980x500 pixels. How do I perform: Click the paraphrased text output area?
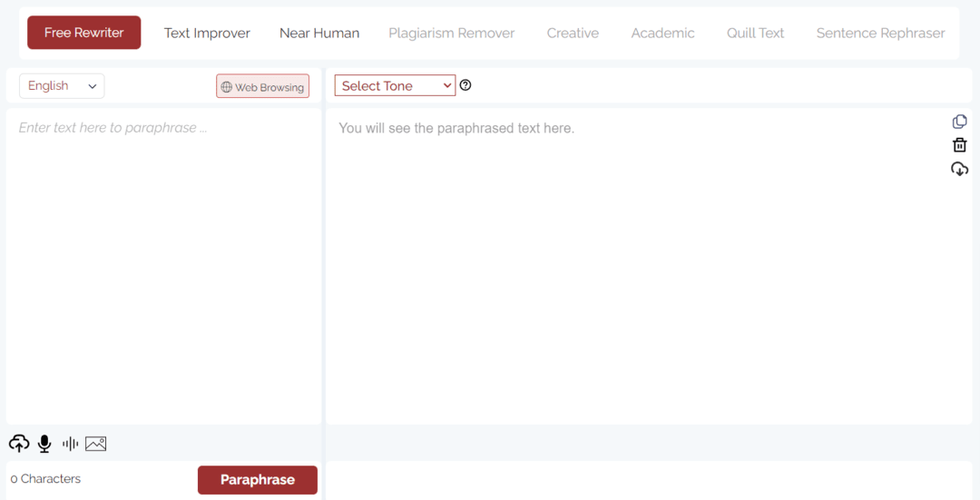[x=649, y=266]
